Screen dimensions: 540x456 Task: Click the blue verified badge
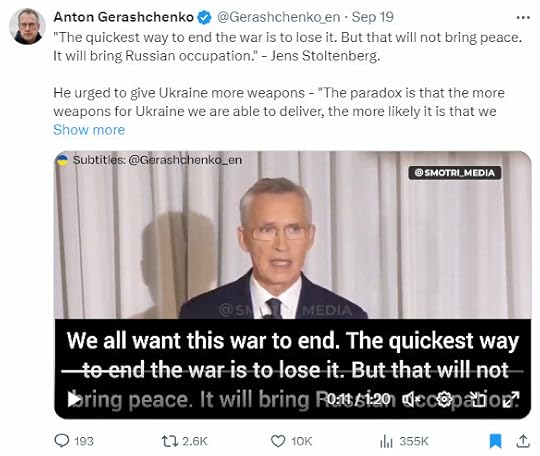point(204,18)
